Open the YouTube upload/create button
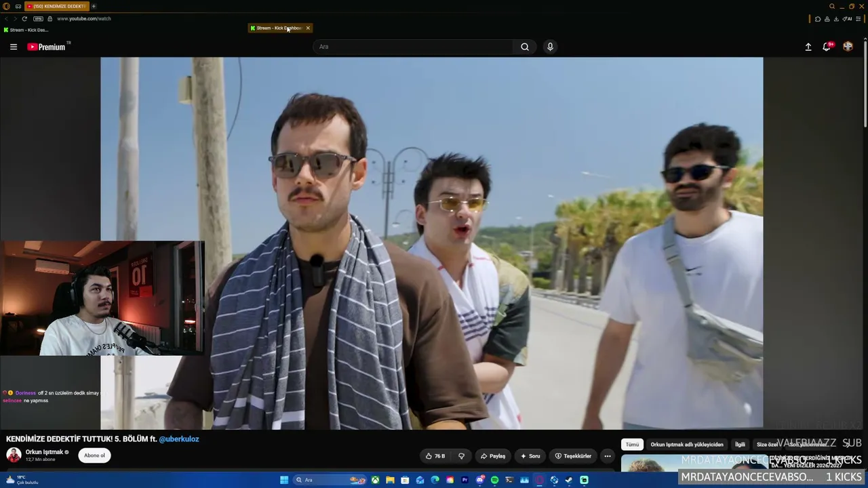 pos(808,47)
